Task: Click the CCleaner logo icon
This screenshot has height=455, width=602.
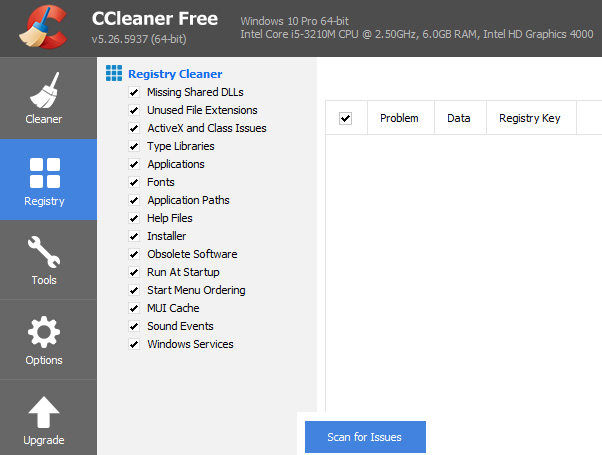Action: 43,28
